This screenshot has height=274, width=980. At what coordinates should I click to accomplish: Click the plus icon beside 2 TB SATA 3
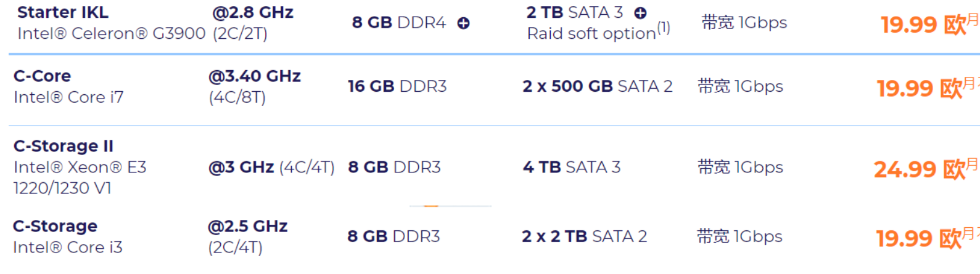[x=641, y=13]
